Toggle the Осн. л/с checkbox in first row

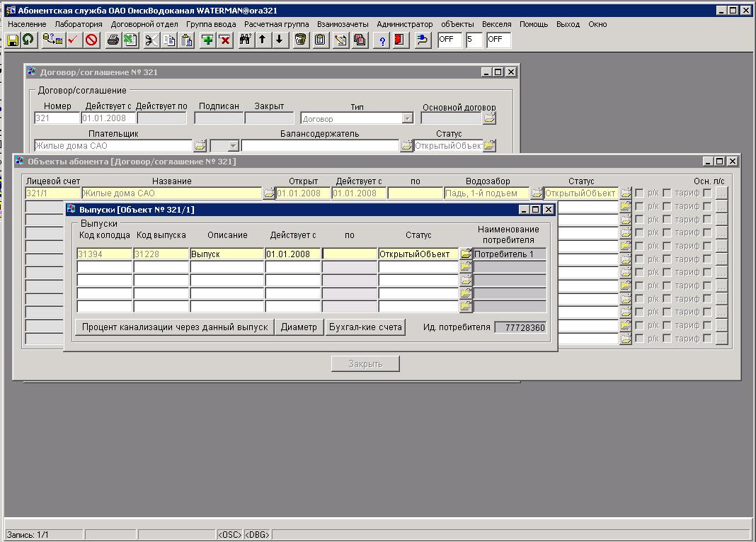(707, 193)
